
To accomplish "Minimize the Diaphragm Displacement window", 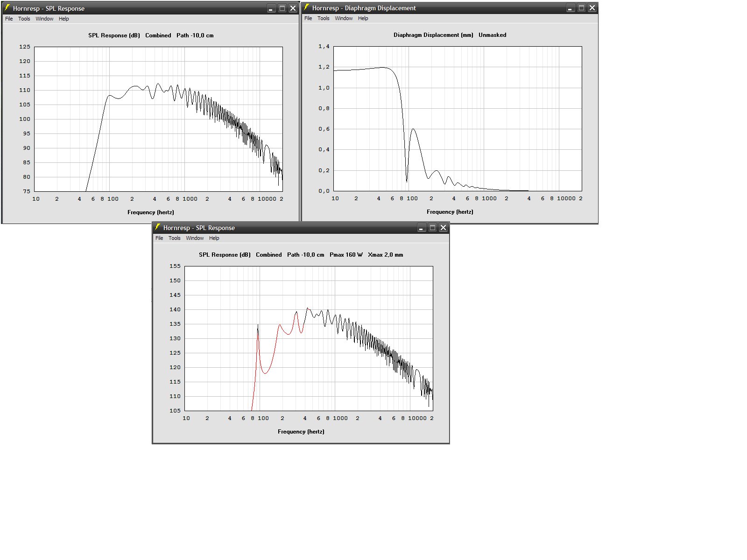I will [x=571, y=8].
